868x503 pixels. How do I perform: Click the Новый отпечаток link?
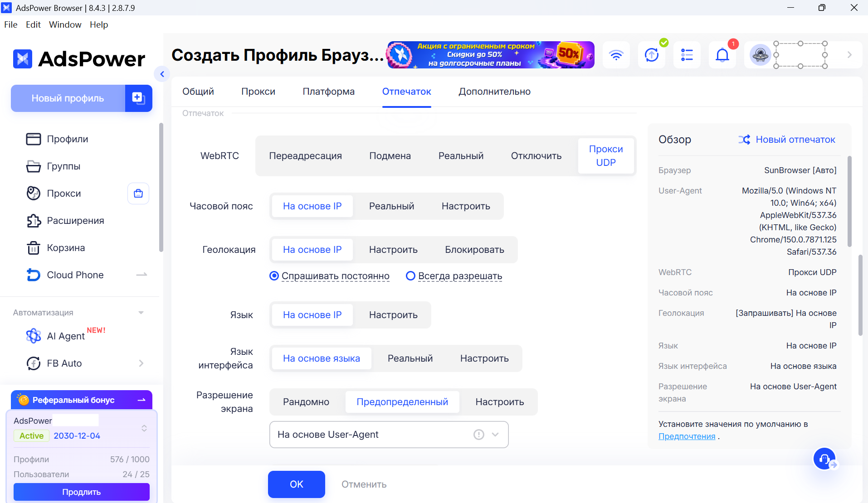pos(795,140)
